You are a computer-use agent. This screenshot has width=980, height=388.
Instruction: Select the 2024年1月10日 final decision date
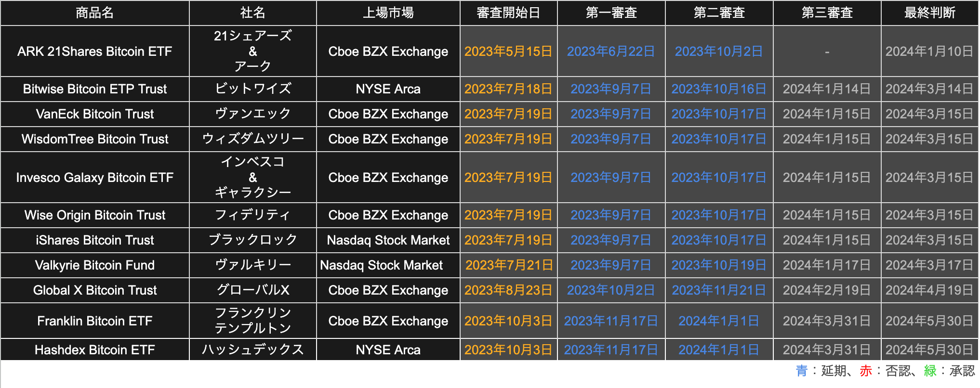[x=929, y=52]
